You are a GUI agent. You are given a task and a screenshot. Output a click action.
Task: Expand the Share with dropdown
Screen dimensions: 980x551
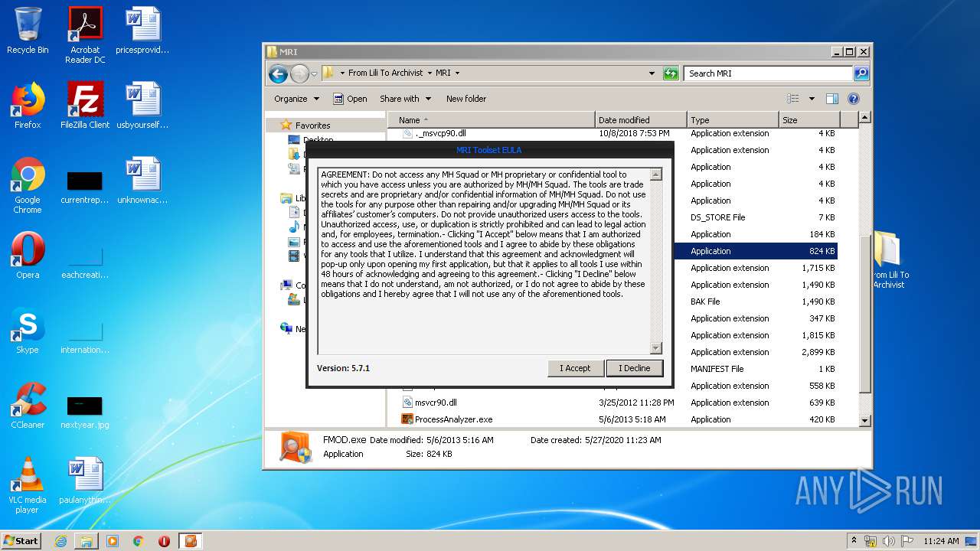(x=405, y=99)
